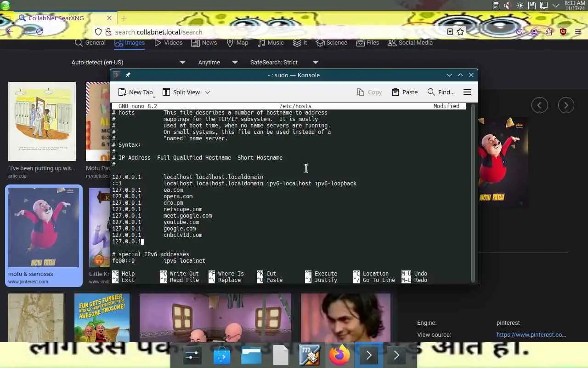Expand hidden system tray icons

(556, 6)
